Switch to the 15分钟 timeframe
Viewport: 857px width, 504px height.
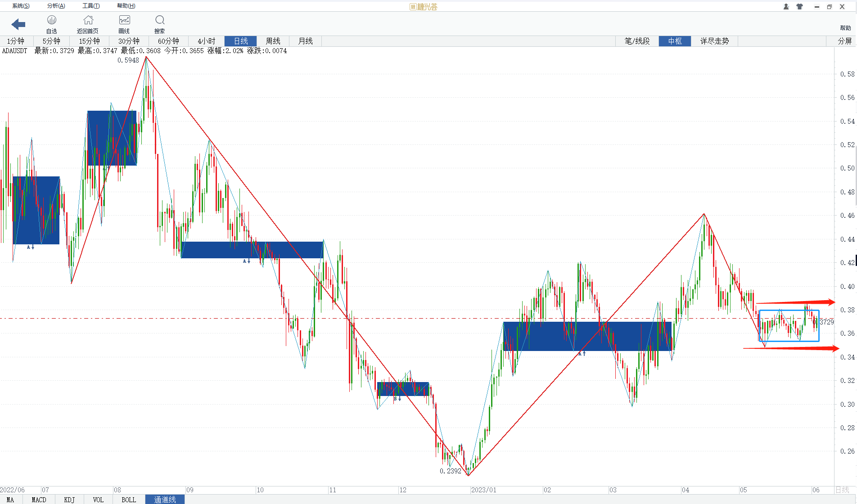(90, 41)
